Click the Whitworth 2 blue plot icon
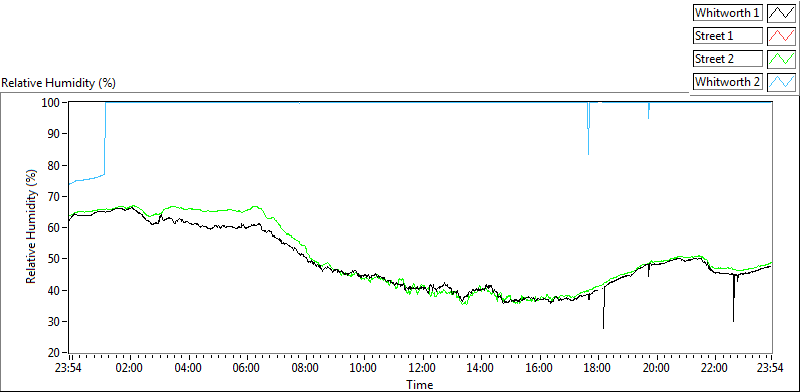The width and height of the screenshot is (800, 392). 781,81
